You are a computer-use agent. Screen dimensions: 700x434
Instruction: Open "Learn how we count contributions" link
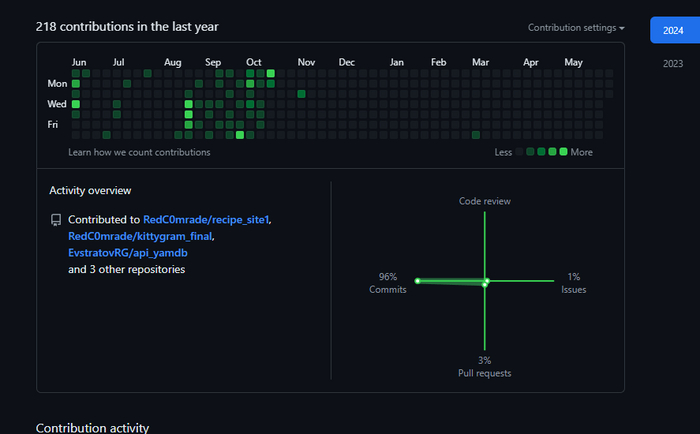[139, 152]
